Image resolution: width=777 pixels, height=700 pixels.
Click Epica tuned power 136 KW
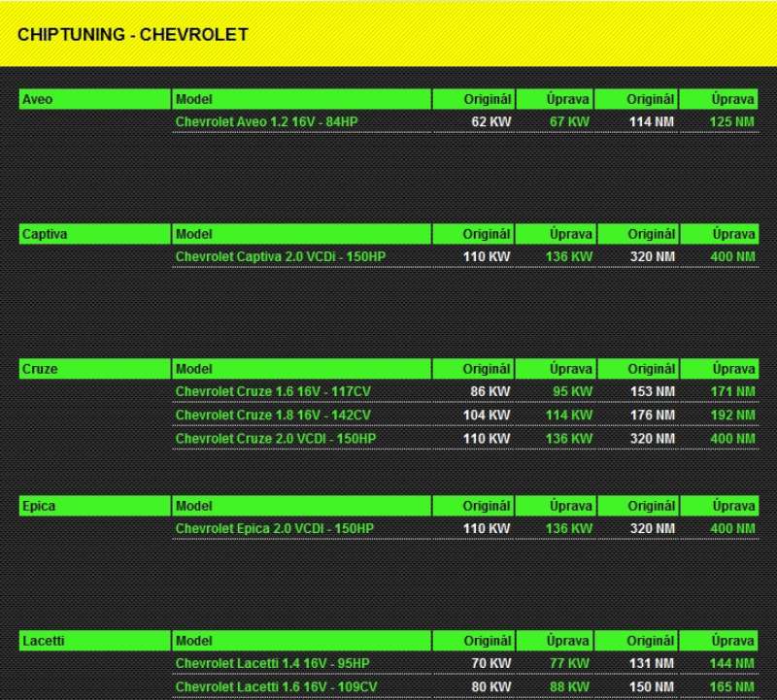(569, 528)
